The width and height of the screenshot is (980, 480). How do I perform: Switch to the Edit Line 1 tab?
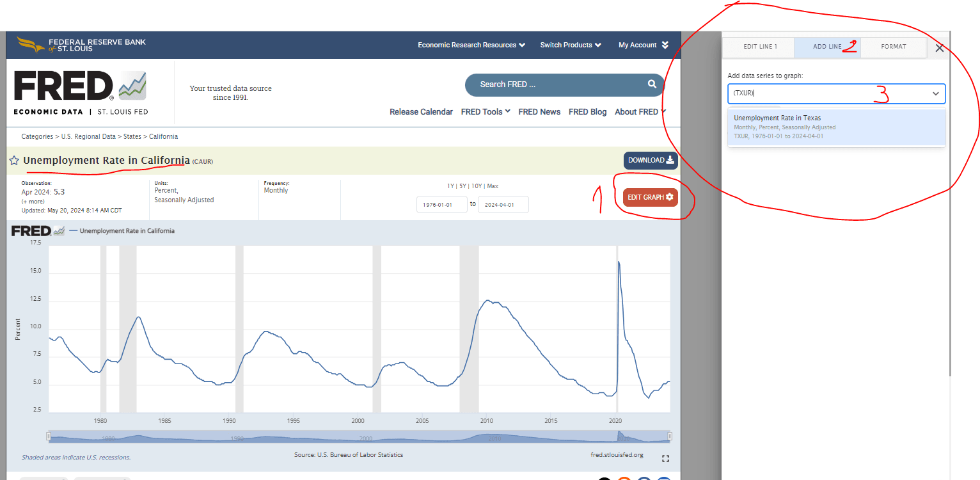[x=759, y=47]
